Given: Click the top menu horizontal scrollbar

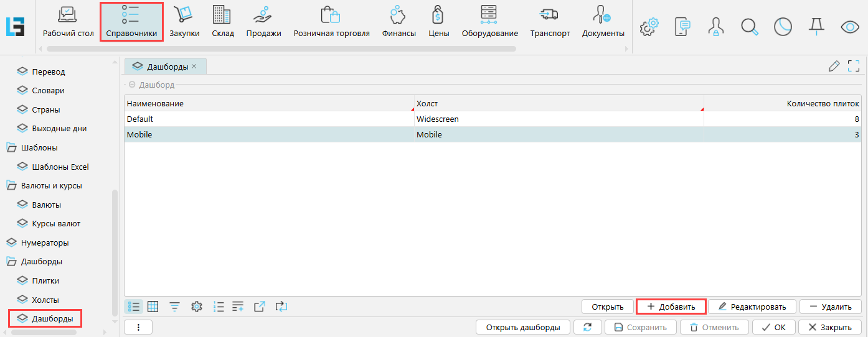Looking at the screenshot, I should click(280, 48).
